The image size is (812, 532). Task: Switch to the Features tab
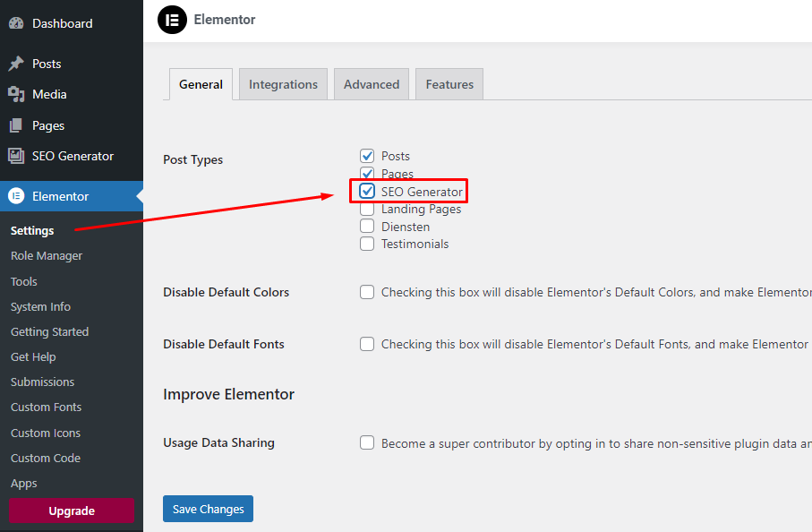click(x=449, y=84)
